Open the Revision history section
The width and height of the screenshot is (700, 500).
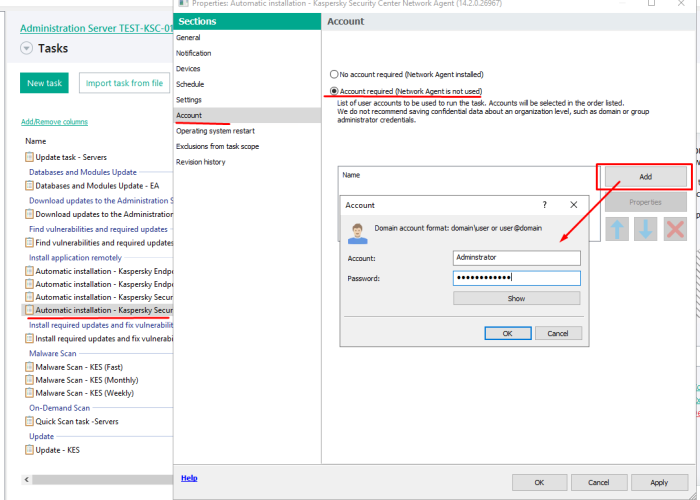(200, 162)
